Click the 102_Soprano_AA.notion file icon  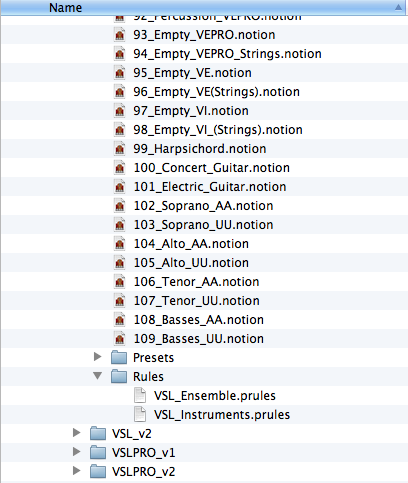(x=120, y=206)
